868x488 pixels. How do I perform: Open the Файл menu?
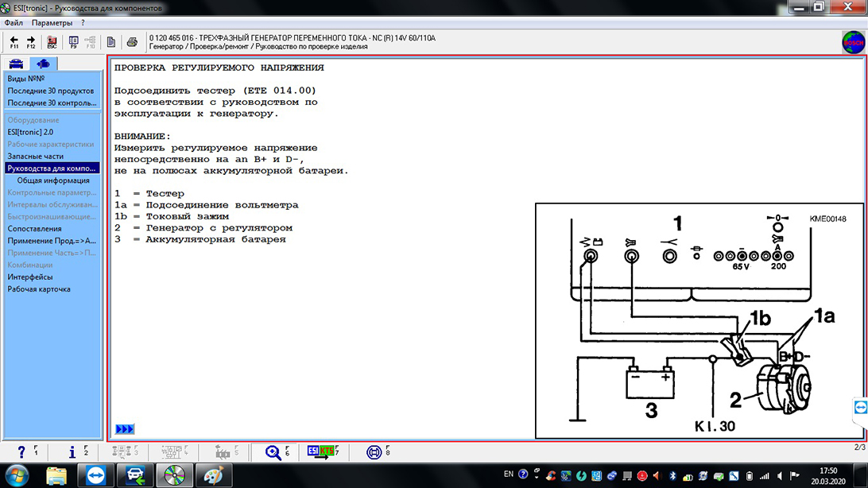click(14, 23)
